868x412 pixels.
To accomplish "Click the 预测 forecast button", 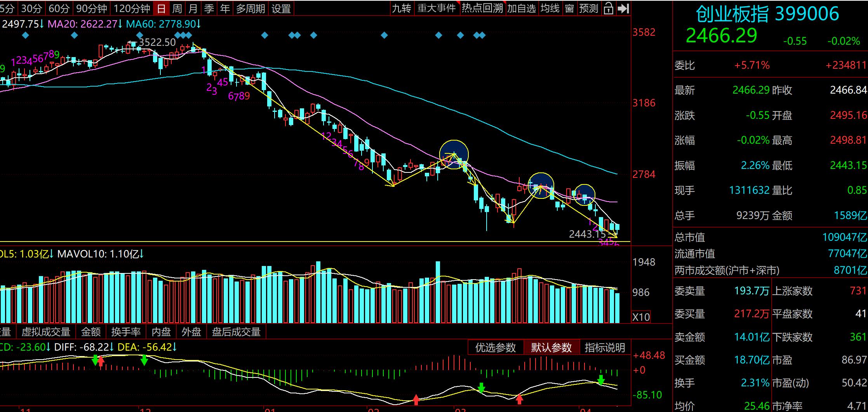I will point(588,8).
